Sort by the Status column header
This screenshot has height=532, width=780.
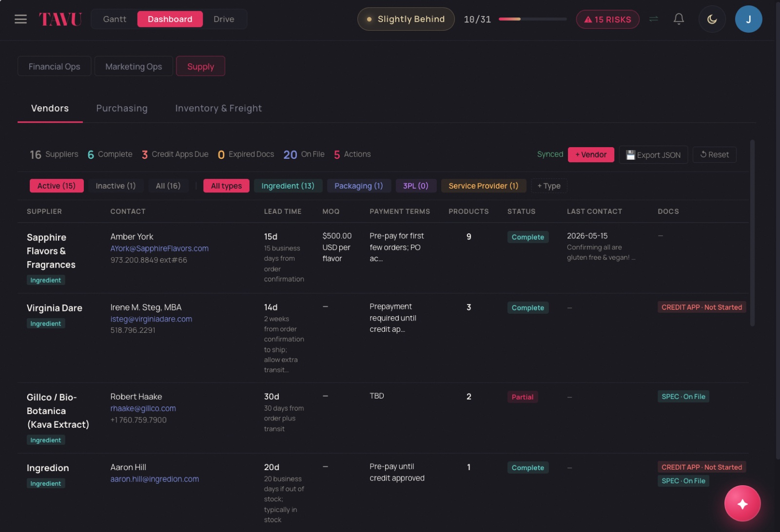[x=521, y=211]
